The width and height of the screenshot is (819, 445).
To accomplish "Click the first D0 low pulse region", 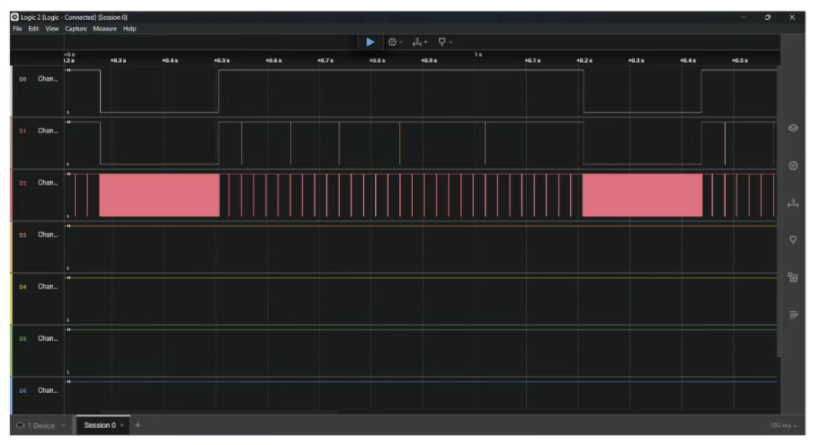I will 159,91.
